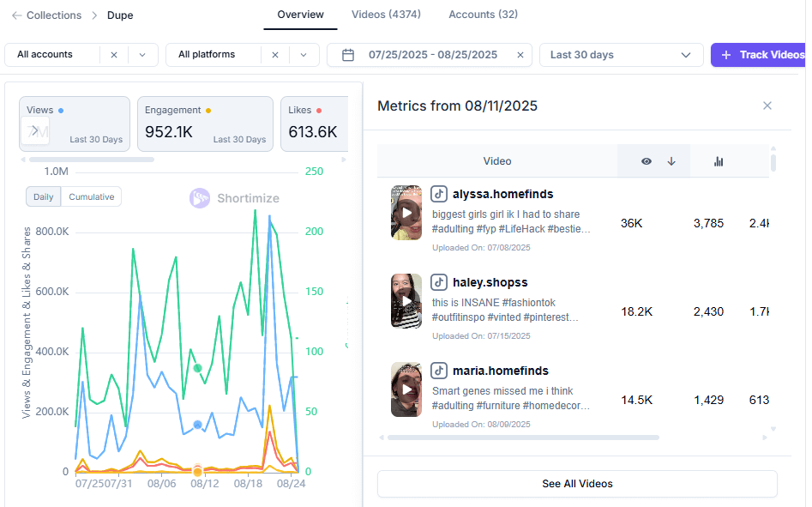Toggle the Likes metric card
This screenshot has width=812, height=507.
point(314,124)
